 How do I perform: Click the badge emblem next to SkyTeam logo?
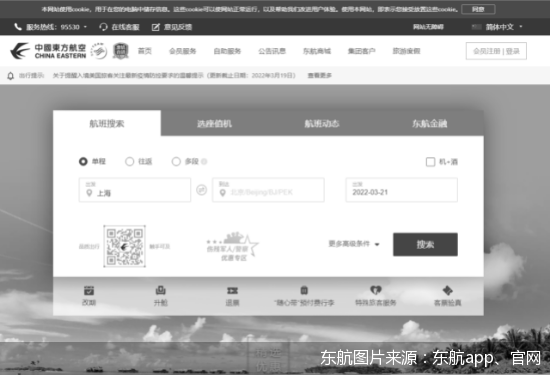[x=120, y=51]
